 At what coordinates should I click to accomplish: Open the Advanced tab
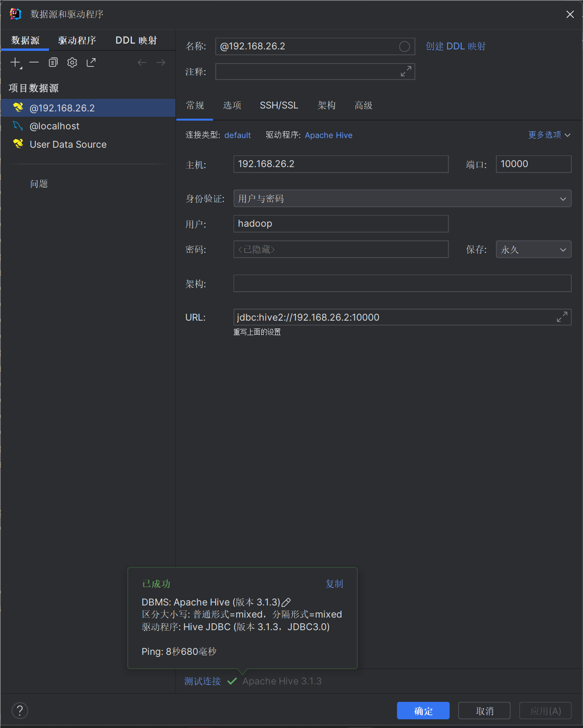pos(363,105)
